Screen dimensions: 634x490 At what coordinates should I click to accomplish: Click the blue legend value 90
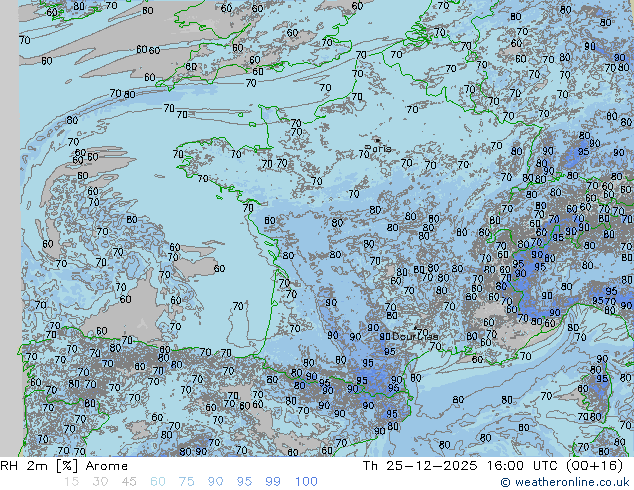[x=215, y=482]
